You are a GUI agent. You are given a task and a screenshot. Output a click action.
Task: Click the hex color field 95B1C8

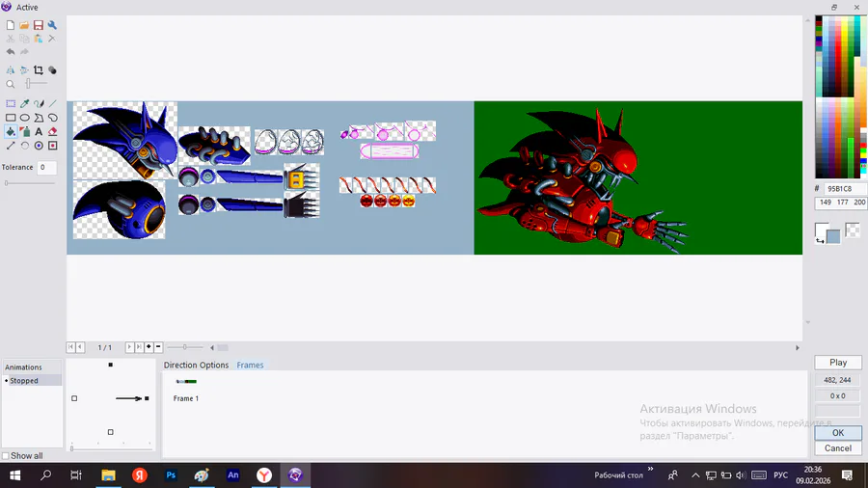pyautogui.click(x=844, y=189)
